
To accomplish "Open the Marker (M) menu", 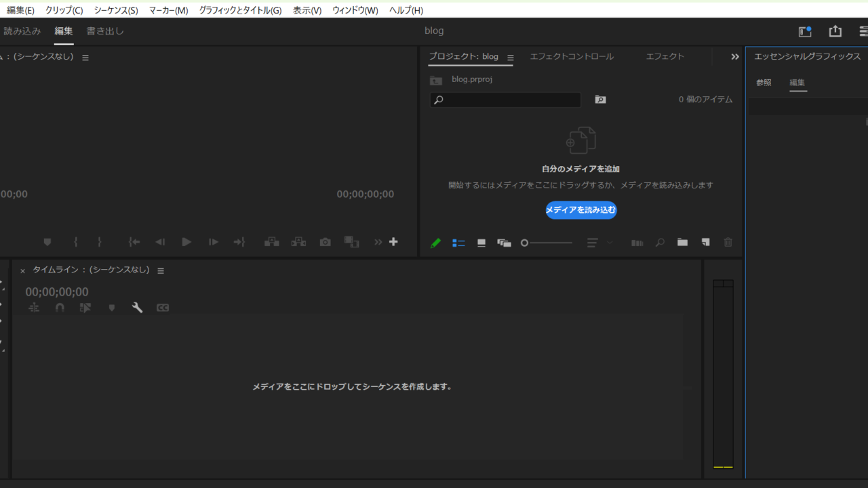I will (168, 10).
